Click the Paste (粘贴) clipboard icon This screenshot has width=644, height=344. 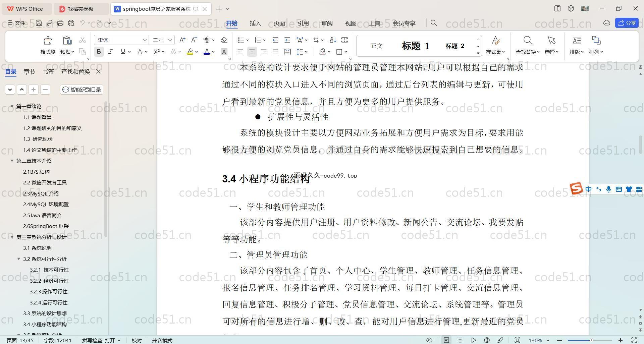67,41
